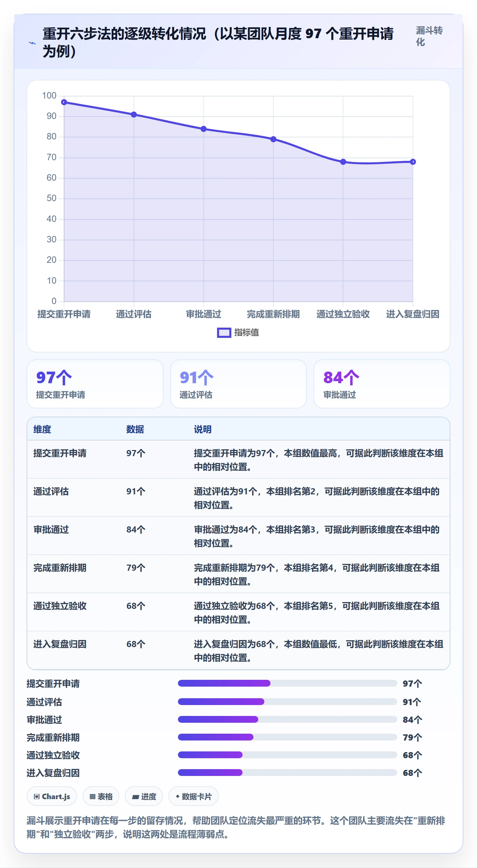Click the 说明 table column header
This screenshot has height=868, width=477.
tap(203, 429)
